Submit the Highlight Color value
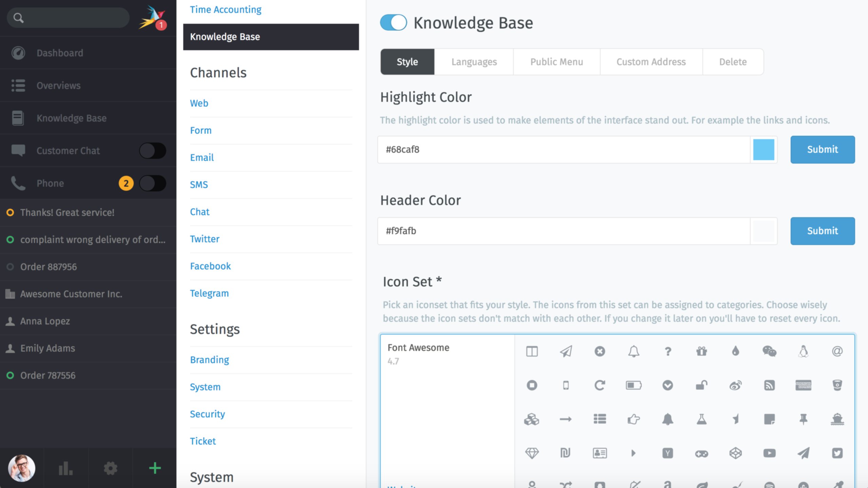Viewport: 868px width, 488px height. (x=822, y=149)
